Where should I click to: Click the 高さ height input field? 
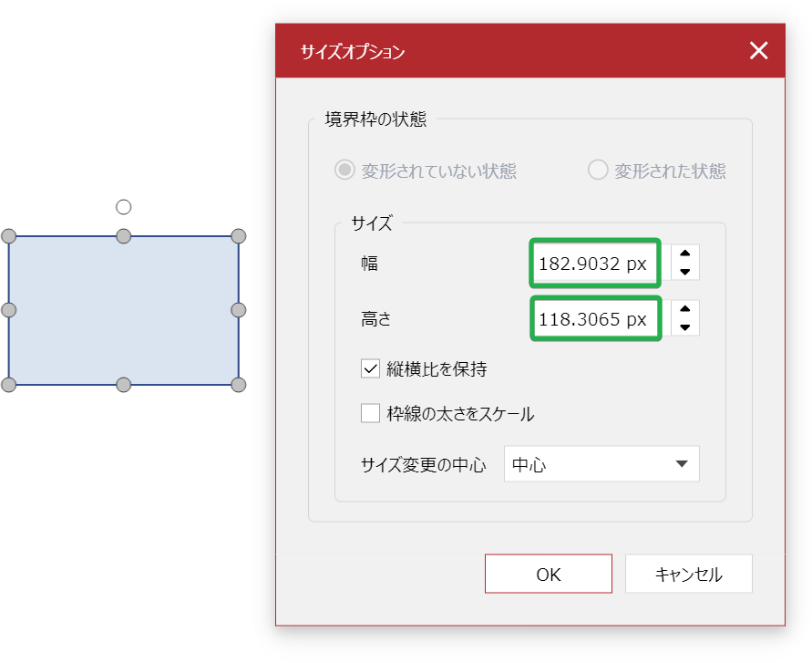pos(595,318)
